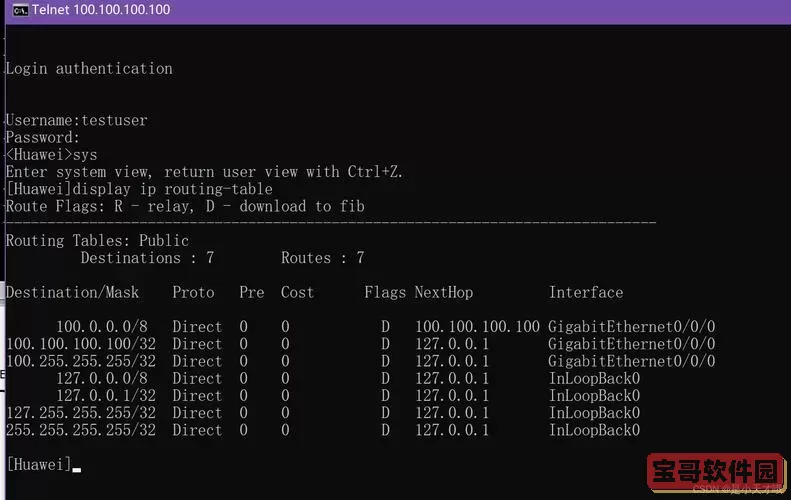Click the 'Route Flags: R - relay' line
The image size is (791, 500).
pyautogui.click(x=185, y=206)
